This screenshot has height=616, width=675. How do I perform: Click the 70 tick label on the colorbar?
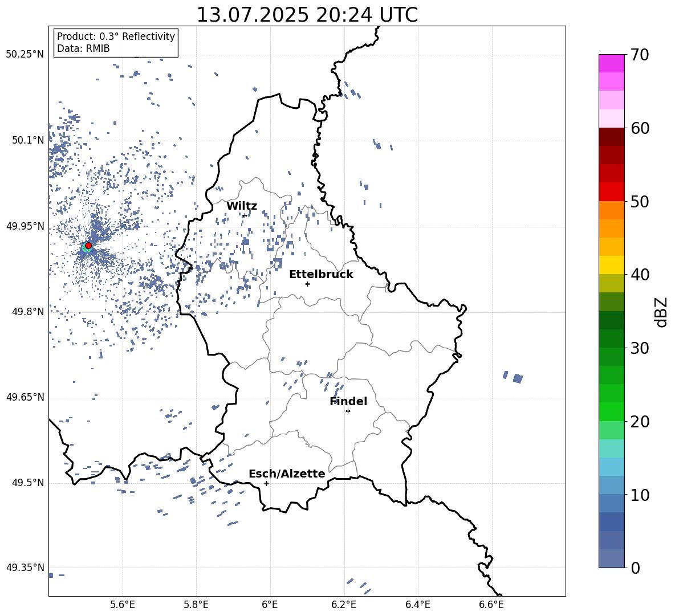pos(640,55)
